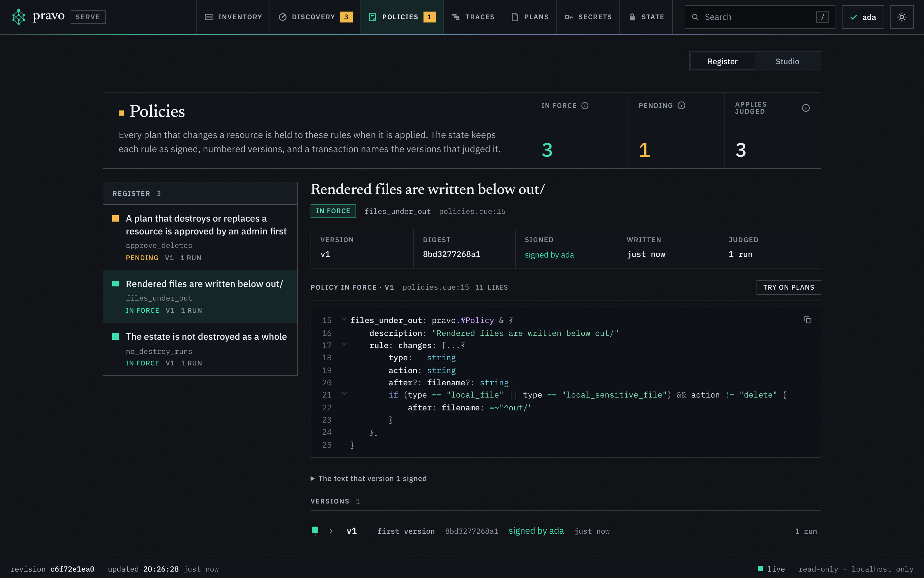Click the Traces nav icon
The image size is (924, 578).
pos(456,17)
